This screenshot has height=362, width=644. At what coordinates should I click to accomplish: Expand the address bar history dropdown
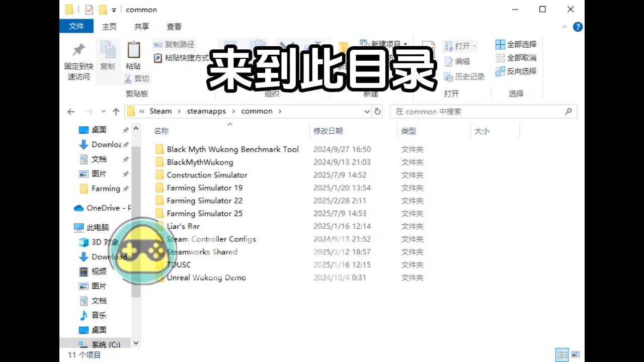367,112
